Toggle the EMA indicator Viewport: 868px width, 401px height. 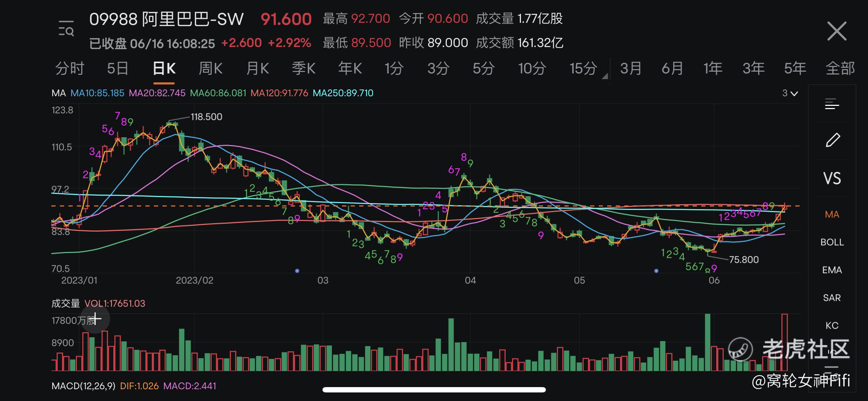(x=832, y=270)
